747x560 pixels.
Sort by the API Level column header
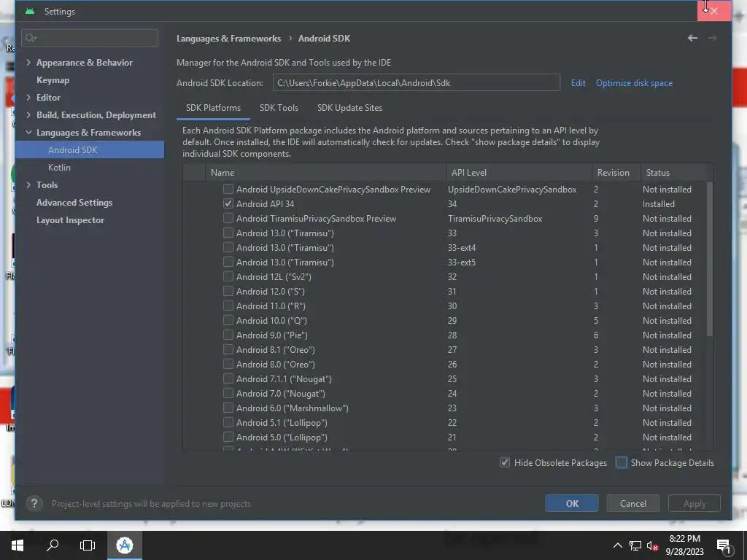(519, 172)
